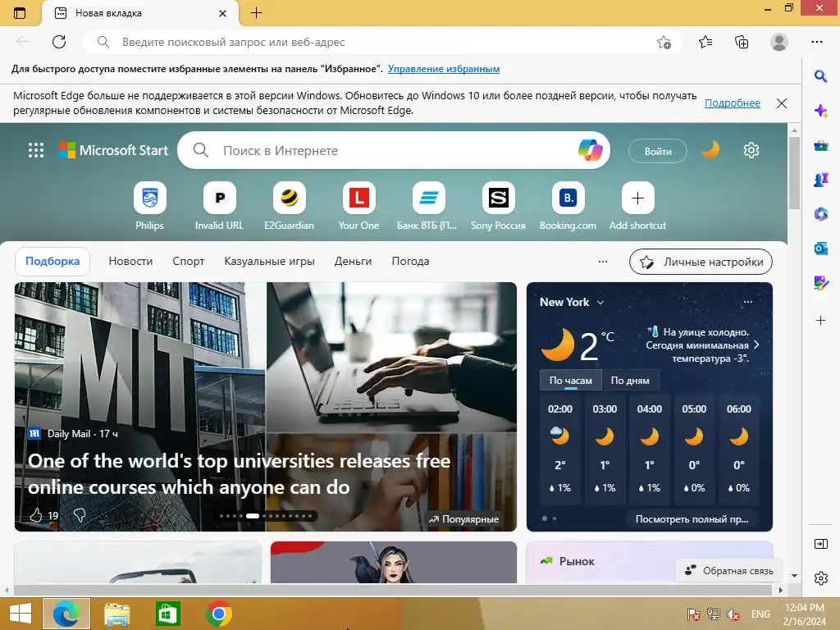Open Edge Settings and more menu

pos(817,42)
